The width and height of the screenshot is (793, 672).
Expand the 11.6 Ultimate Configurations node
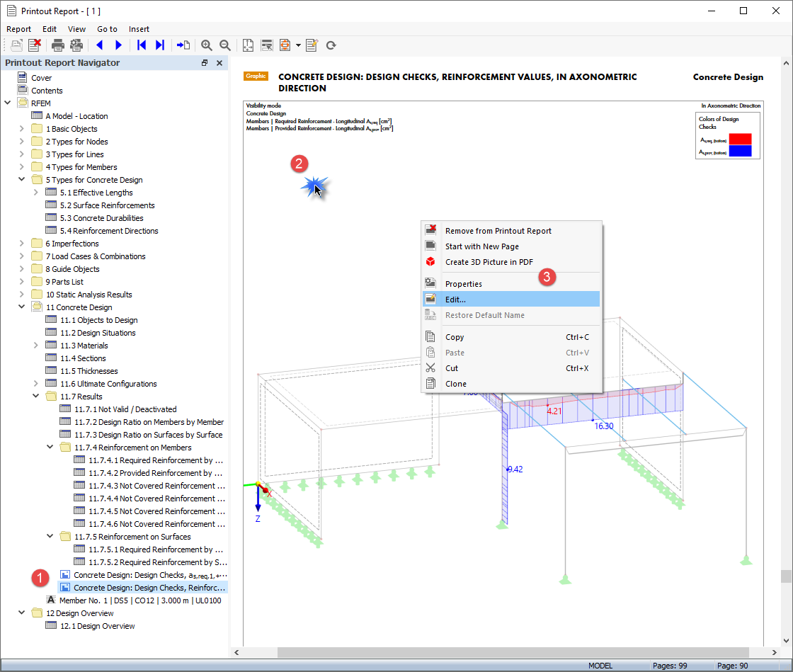36,384
